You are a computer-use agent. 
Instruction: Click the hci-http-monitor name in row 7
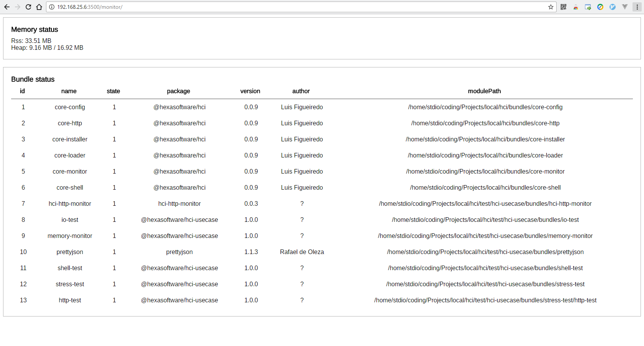tap(70, 204)
